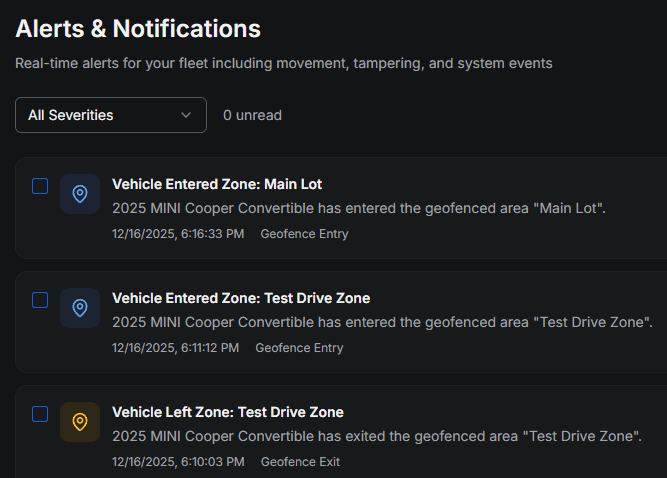The height and width of the screenshot is (478, 667).
Task: Click the Geofence Exit tag
Action: click(300, 462)
